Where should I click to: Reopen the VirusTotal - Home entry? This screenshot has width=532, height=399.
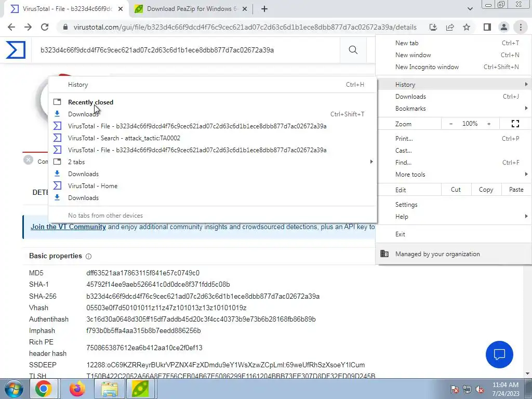[212, 186]
